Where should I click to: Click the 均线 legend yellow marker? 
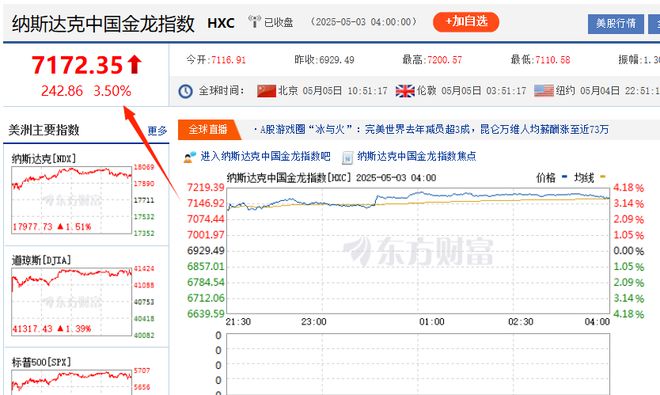(x=602, y=176)
